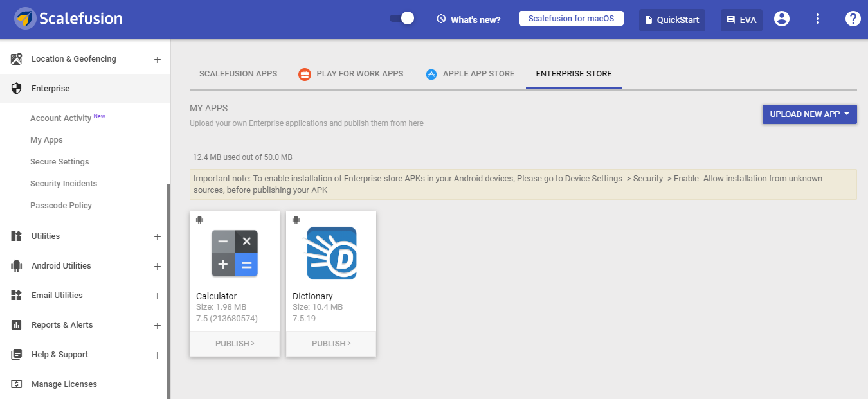The width and height of the screenshot is (868, 399).
Task: Click the Enterprise shield icon
Action: (17, 89)
